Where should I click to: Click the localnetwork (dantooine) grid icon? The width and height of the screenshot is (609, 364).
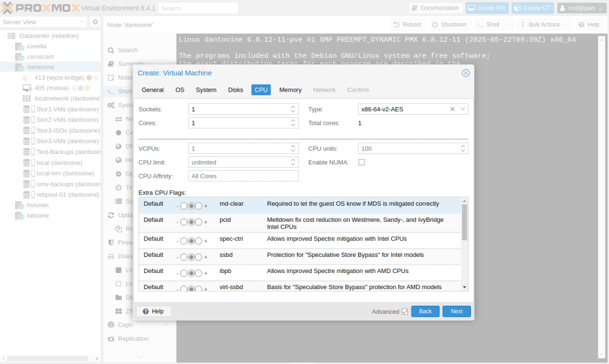(27, 99)
